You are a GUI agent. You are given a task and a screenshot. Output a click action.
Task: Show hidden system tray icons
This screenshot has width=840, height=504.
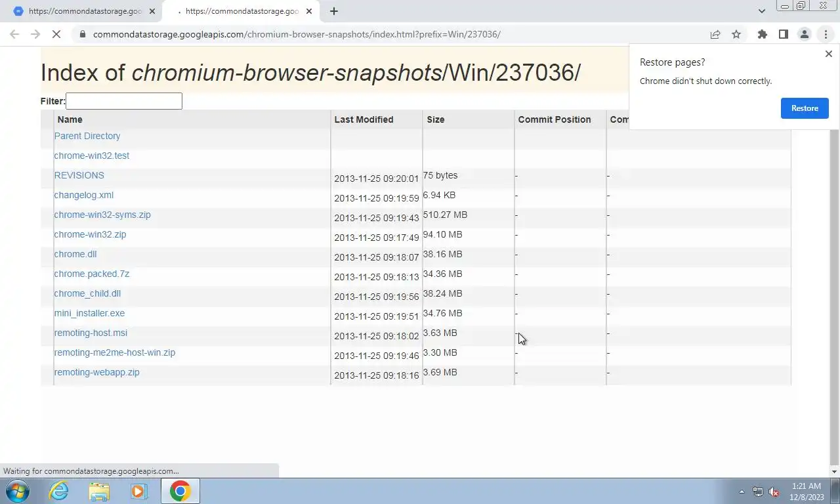(x=742, y=492)
